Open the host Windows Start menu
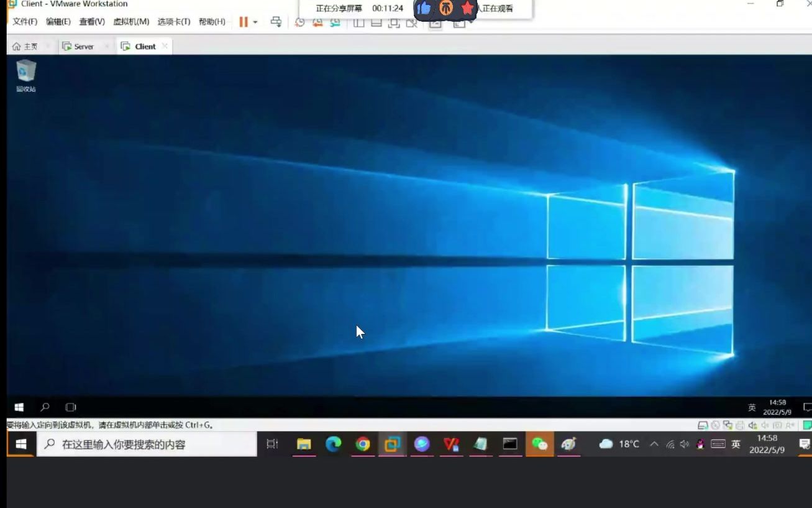Viewport: 812px width, 508px height. [21, 444]
